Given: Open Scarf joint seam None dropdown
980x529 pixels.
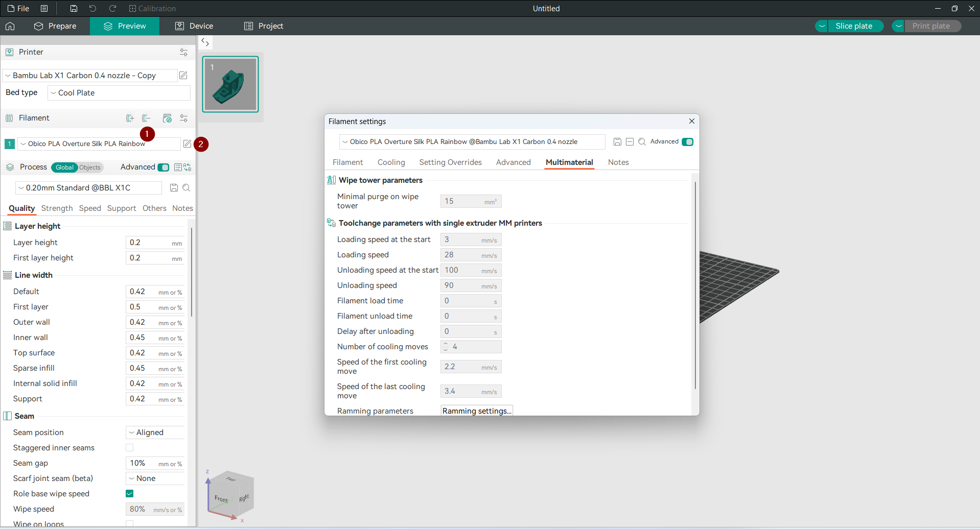Looking at the screenshot, I should pyautogui.click(x=155, y=478).
